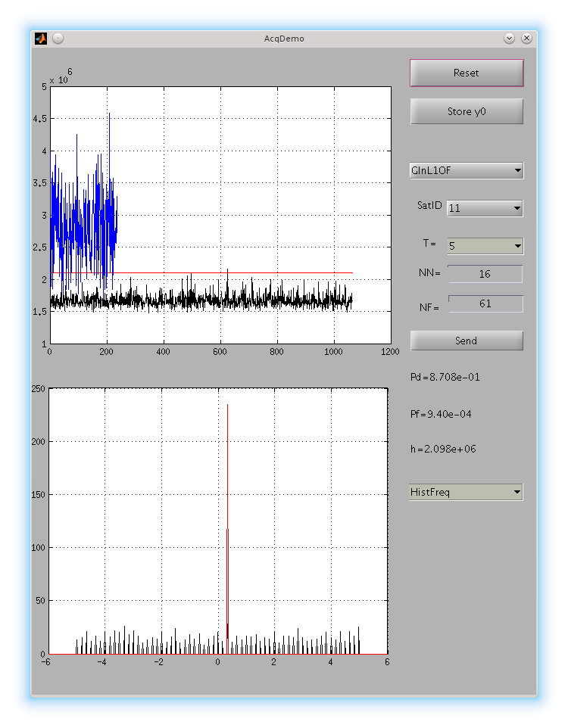The height and width of the screenshot is (728, 568).
Task: Click the AcqDemo title bar text
Action: 284,38
